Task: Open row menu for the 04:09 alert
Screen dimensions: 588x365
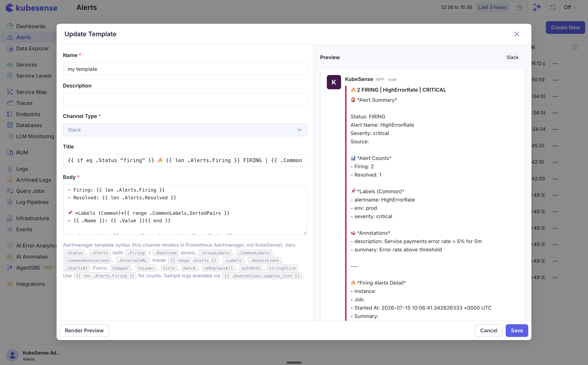Action: click(x=555, y=96)
